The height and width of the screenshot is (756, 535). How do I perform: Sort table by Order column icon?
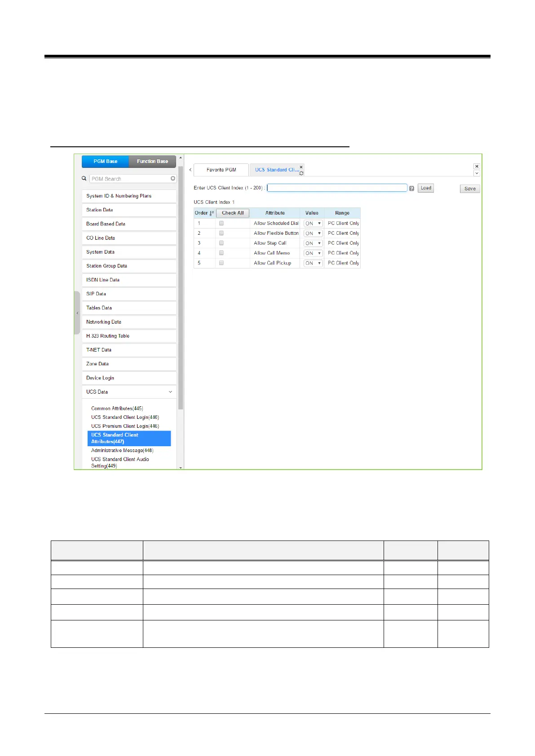click(212, 213)
